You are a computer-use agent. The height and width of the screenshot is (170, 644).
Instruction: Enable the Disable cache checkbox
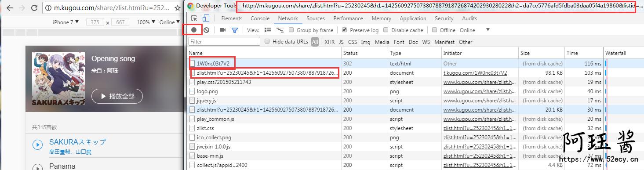tap(386, 30)
